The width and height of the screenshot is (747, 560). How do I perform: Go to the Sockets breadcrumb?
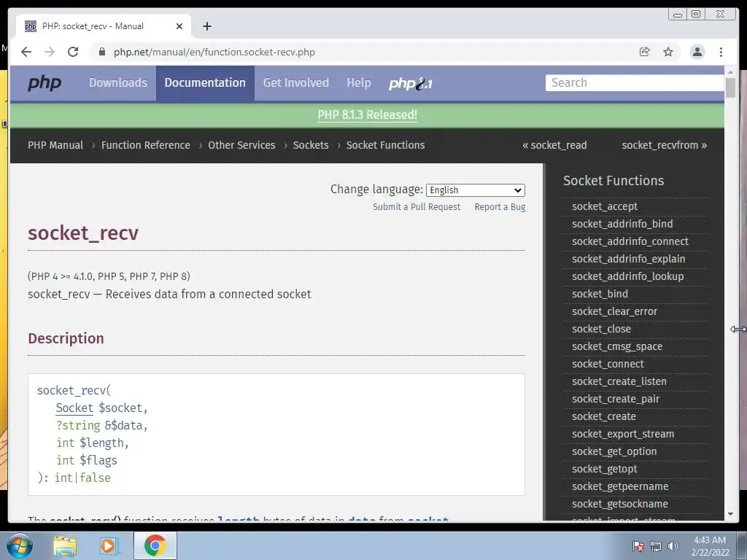click(x=311, y=145)
